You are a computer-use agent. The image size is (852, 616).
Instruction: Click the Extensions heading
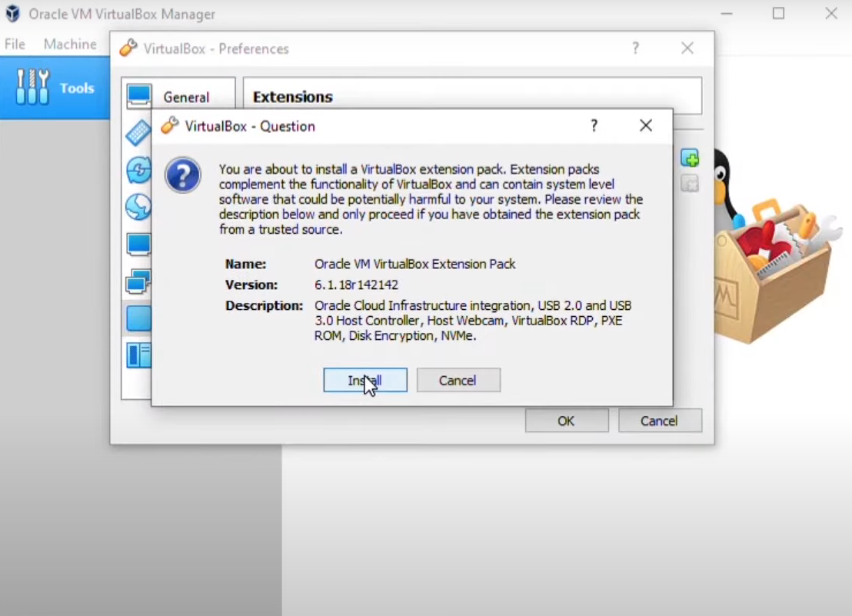292,97
